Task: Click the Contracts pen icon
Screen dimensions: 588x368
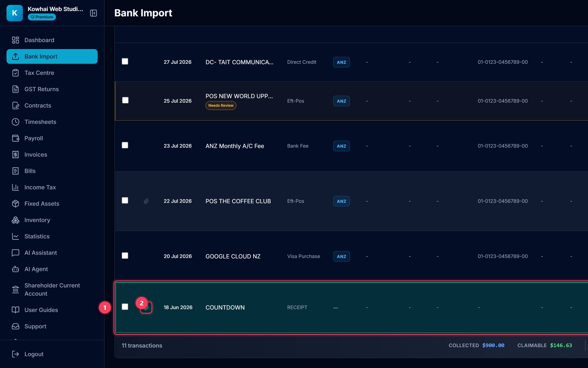Action: tap(16, 105)
